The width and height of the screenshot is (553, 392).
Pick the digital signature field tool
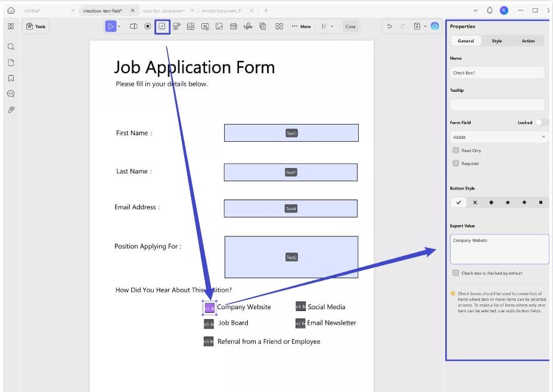247,26
